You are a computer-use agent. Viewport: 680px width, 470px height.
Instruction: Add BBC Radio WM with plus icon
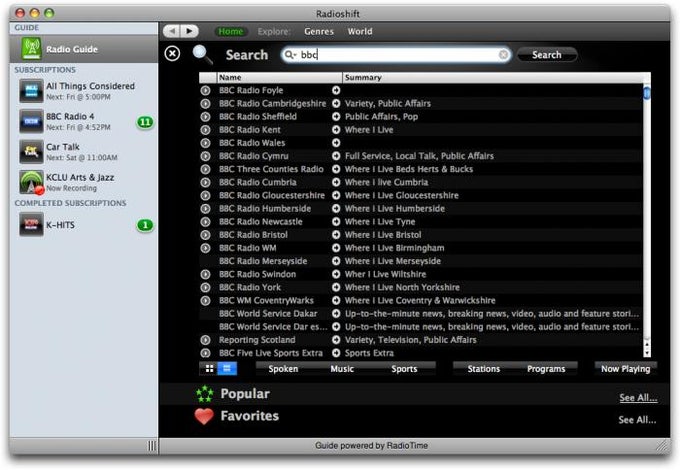coord(336,248)
